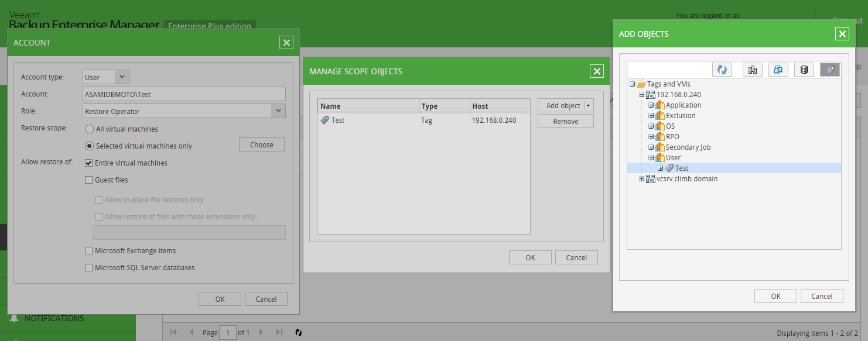Collapse the User tag category node

(x=651, y=158)
